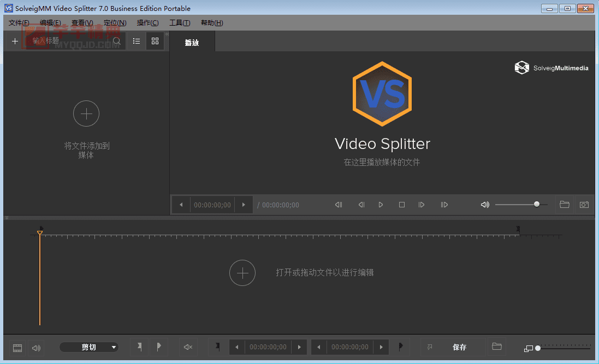Increase fragment end time with right arrow
The height and width of the screenshot is (364, 599).
(381, 347)
